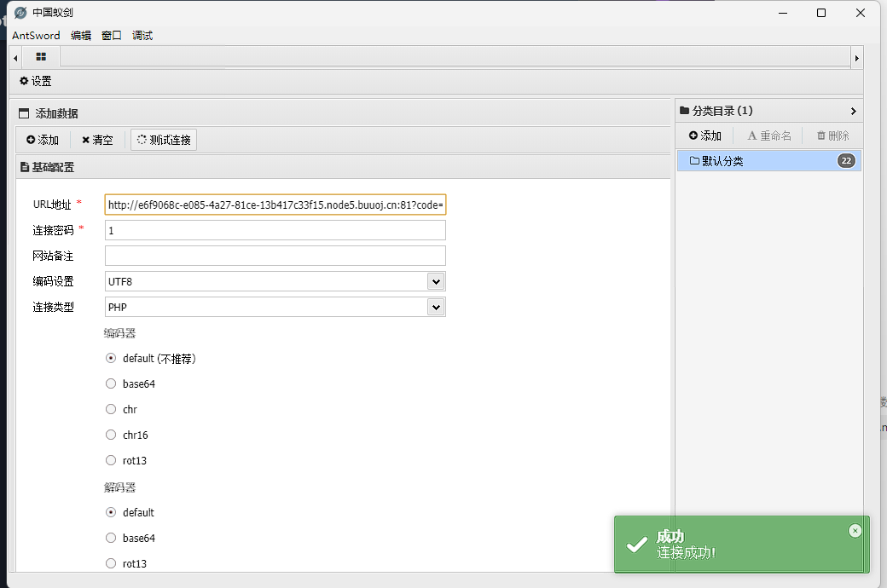The width and height of the screenshot is (887, 588).
Task: Click 测试连接 button
Action: [x=164, y=140]
